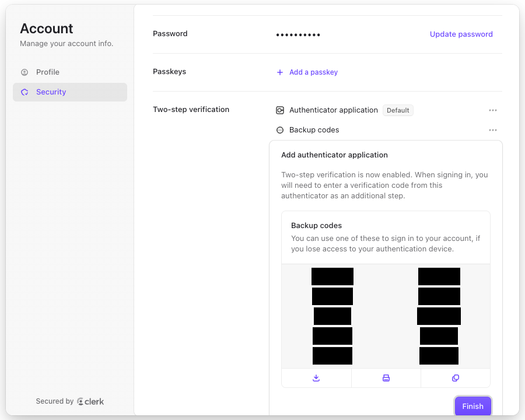
Task: Click the Backup codes row icon
Action: click(x=280, y=130)
